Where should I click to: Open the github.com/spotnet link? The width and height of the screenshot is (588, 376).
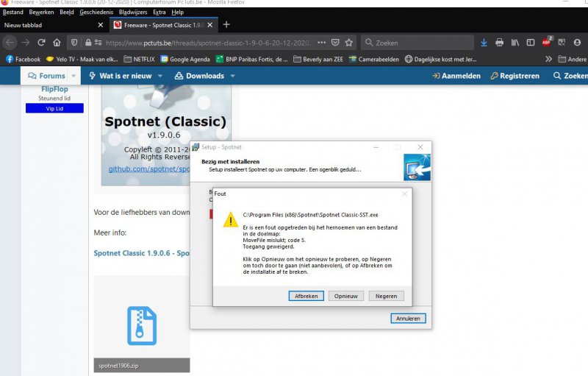[x=149, y=169]
